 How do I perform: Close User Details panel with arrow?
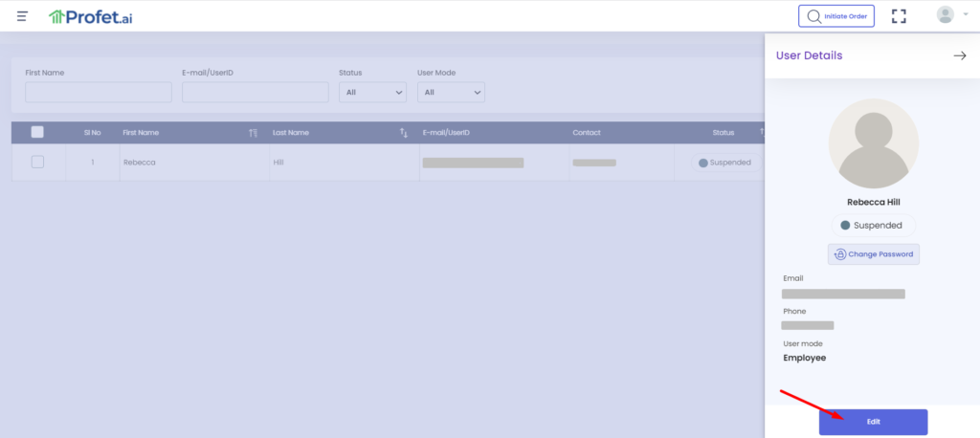[959, 55]
